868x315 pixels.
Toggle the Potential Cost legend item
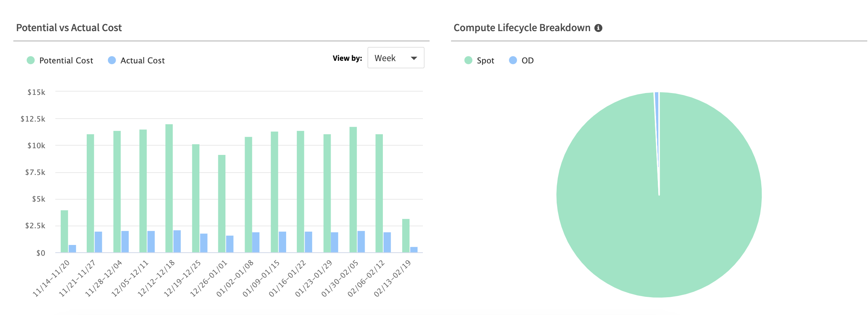66,60
